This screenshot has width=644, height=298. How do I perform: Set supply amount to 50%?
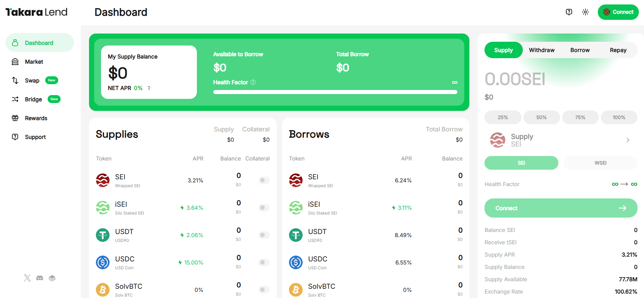click(541, 117)
